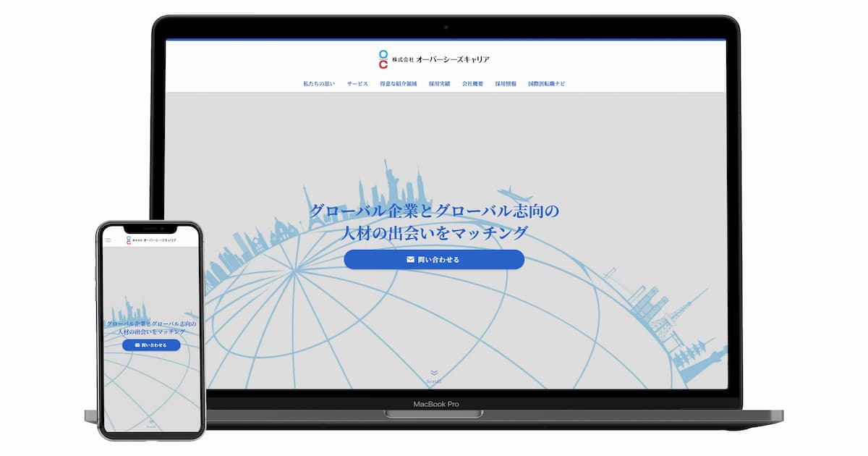
Task: Open the 採用情報 page link
Action: (x=505, y=83)
